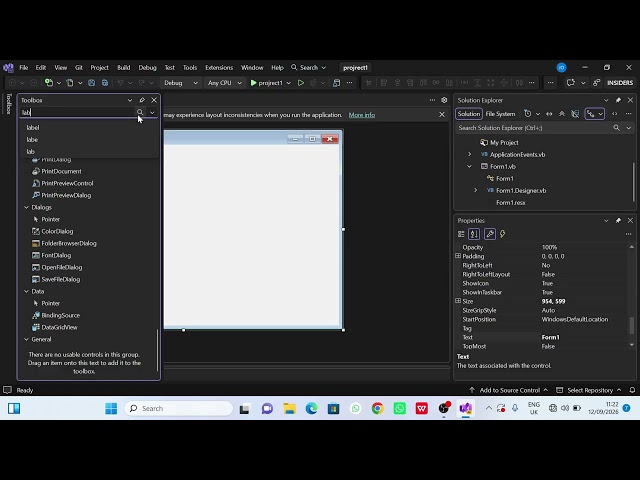Open Properties panel more options ellipsis

[x=628, y=234]
